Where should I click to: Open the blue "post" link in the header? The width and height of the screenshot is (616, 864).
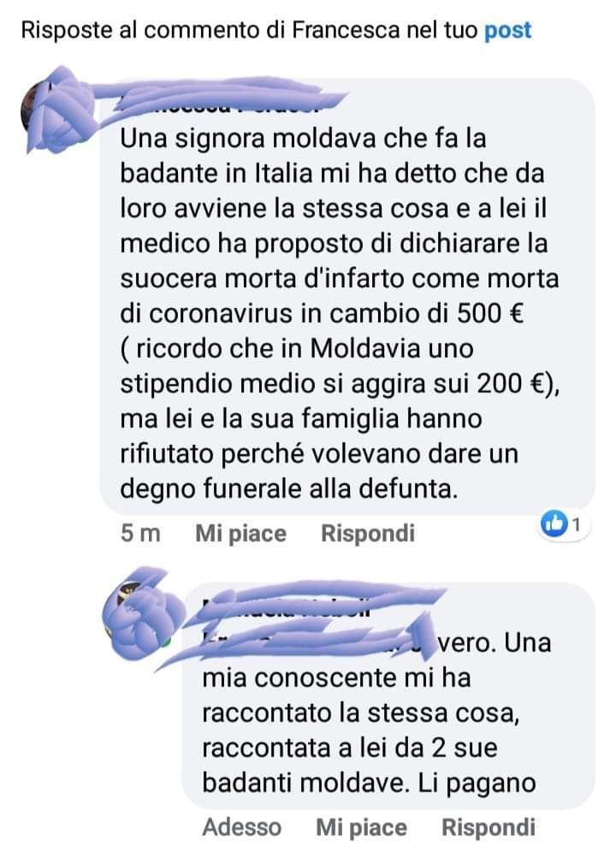[x=507, y=31]
